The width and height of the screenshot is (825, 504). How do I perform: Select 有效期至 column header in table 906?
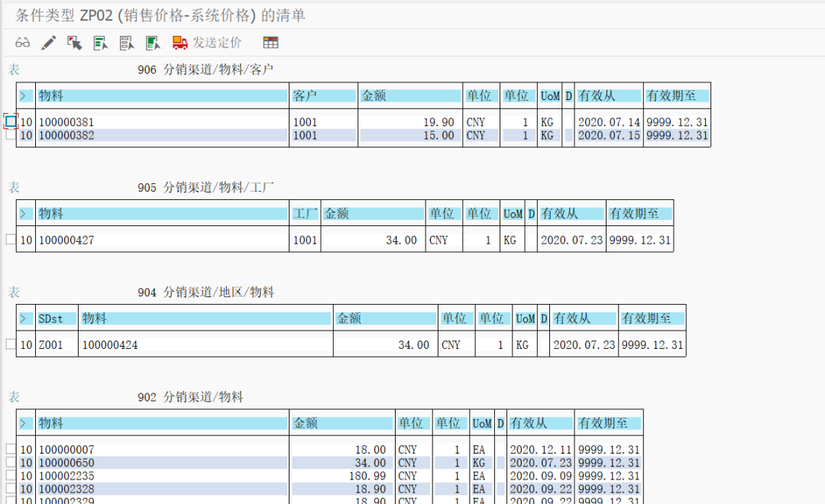(677, 95)
